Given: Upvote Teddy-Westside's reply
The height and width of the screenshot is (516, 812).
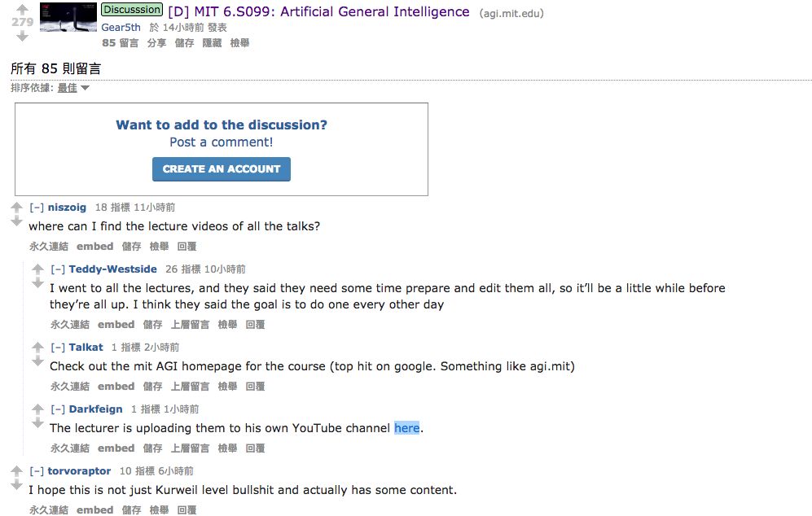Looking at the screenshot, I should coord(37,269).
